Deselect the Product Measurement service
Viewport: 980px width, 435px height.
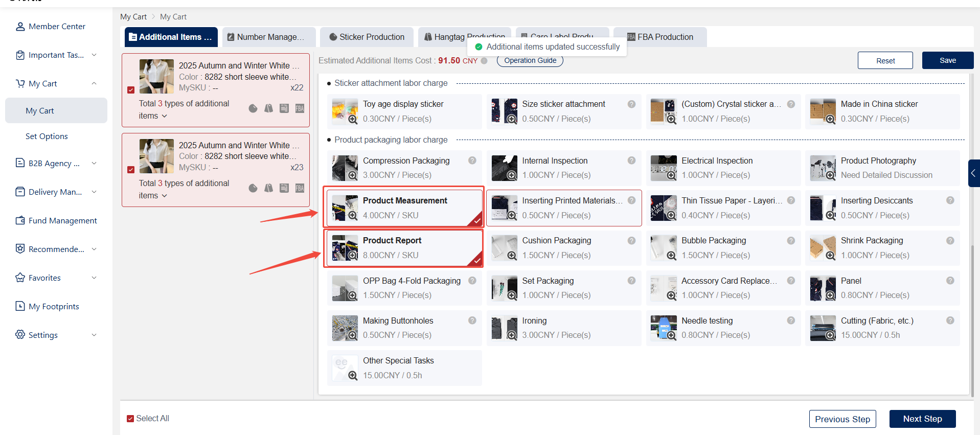(x=404, y=208)
